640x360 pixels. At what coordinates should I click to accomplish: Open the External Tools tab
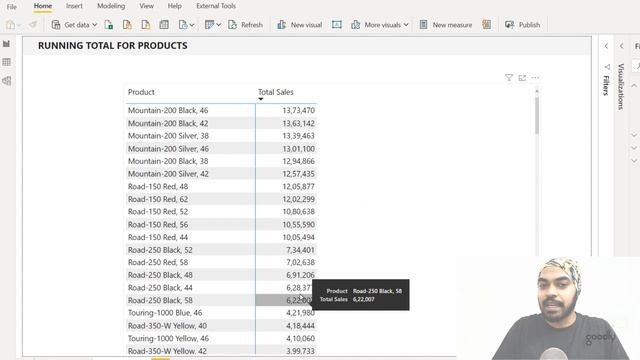[216, 6]
